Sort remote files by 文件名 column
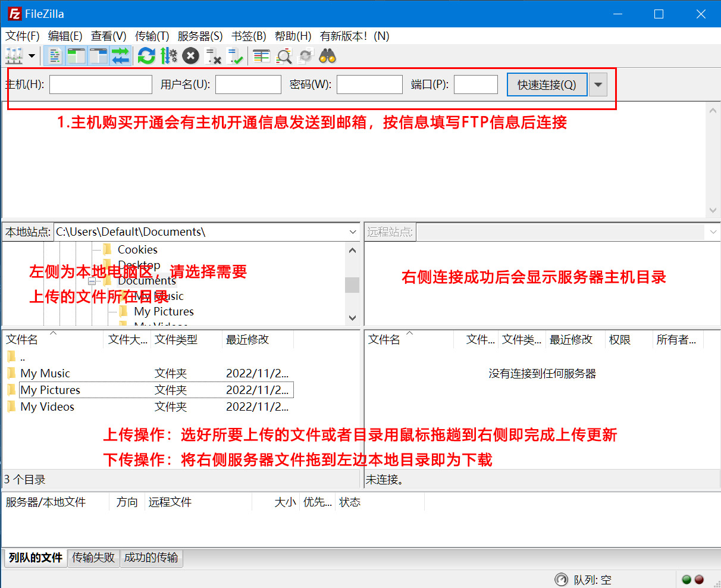Image resolution: width=721 pixels, height=588 pixels. [x=409, y=339]
